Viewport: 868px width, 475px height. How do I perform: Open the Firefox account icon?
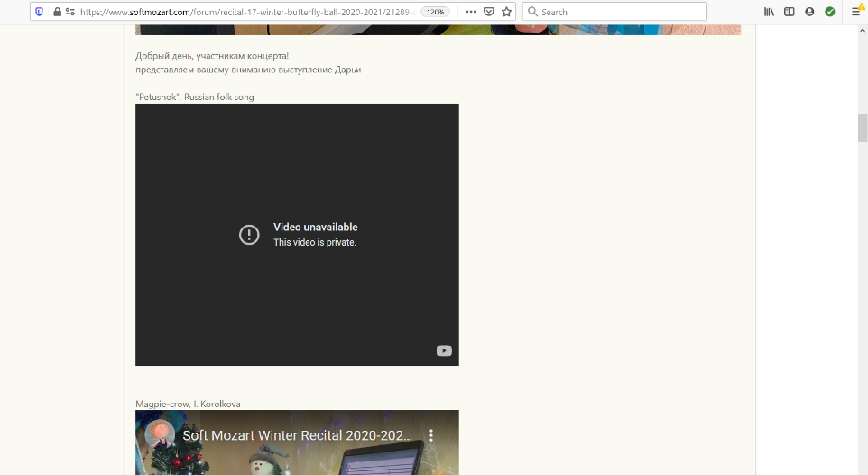coord(809,12)
